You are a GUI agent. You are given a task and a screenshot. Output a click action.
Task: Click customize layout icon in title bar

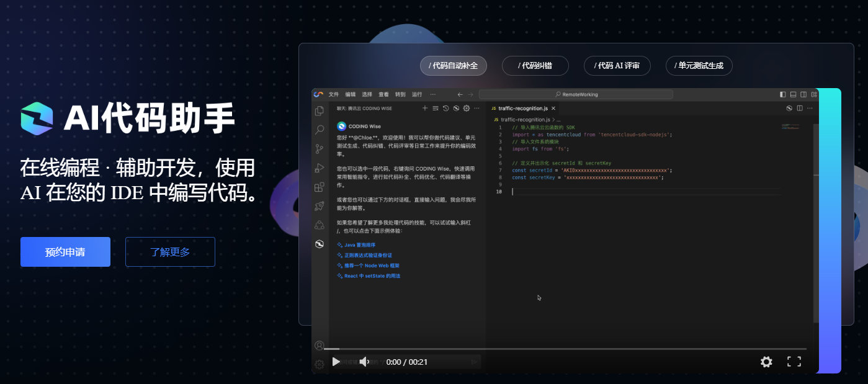coord(813,94)
